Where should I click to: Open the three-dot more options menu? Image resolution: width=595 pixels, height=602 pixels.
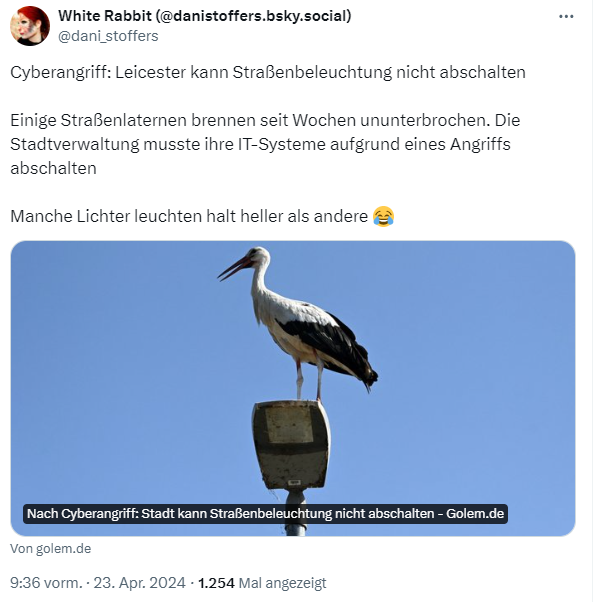(x=566, y=17)
